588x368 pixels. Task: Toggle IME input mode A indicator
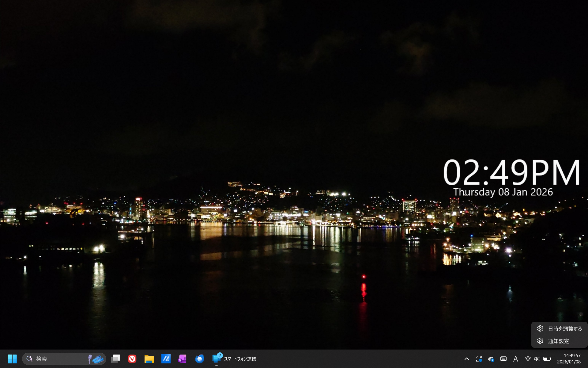tap(516, 359)
